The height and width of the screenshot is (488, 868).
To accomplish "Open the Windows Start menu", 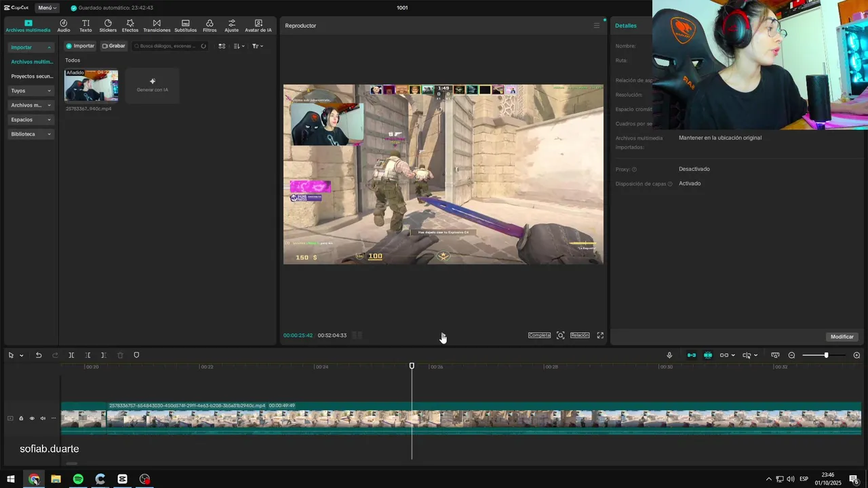I will (11, 479).
